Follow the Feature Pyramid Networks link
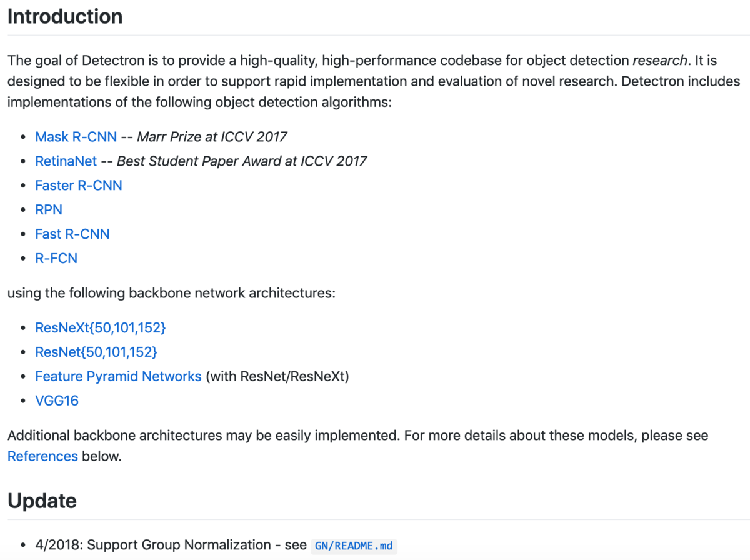 point(118,376)
